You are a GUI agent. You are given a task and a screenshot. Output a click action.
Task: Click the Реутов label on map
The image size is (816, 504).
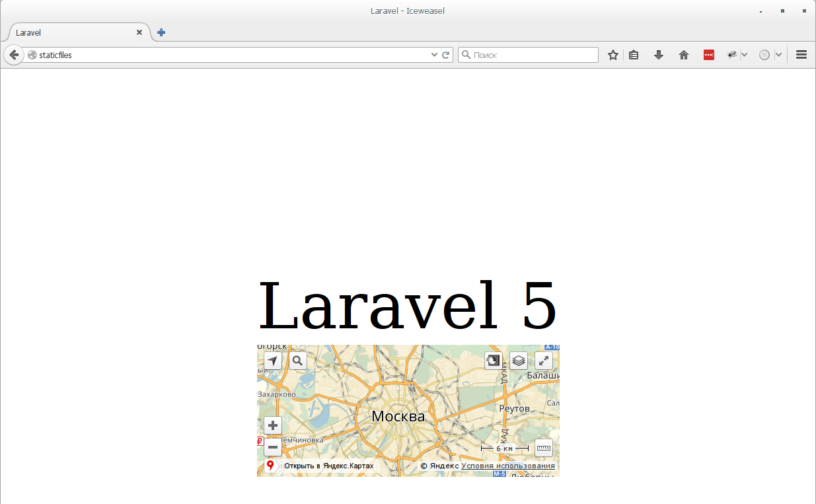[x=515, y=409]
